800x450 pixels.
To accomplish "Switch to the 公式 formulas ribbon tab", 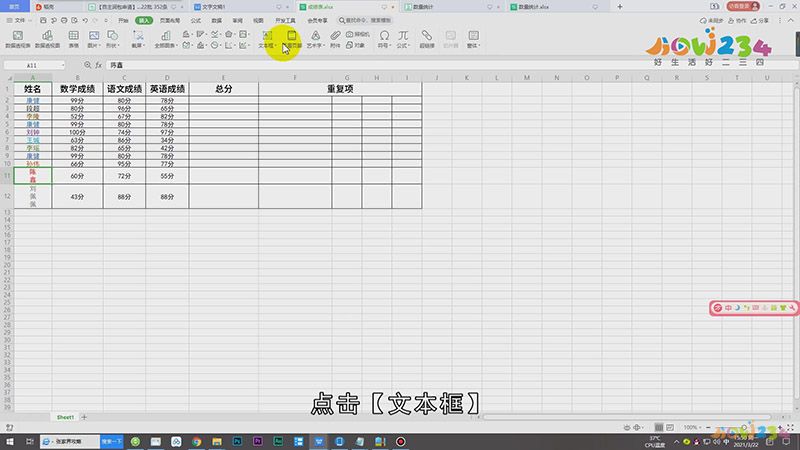I will pyautogui.click(x=196, y=20).
